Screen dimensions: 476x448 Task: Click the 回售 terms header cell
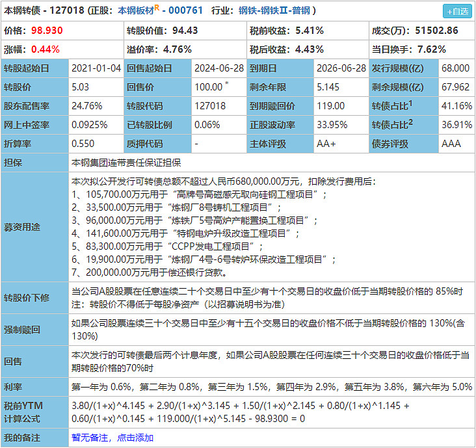(x=34, y=362)
